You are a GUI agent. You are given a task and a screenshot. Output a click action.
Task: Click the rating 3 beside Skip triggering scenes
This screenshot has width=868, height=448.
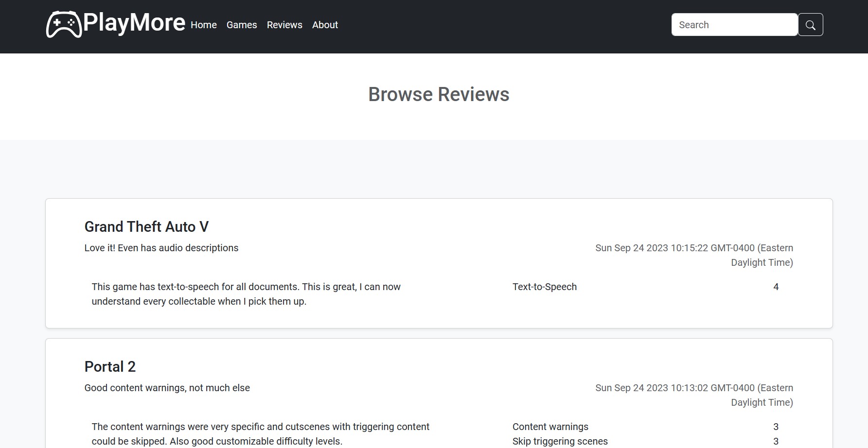click(x=776, y=441)
